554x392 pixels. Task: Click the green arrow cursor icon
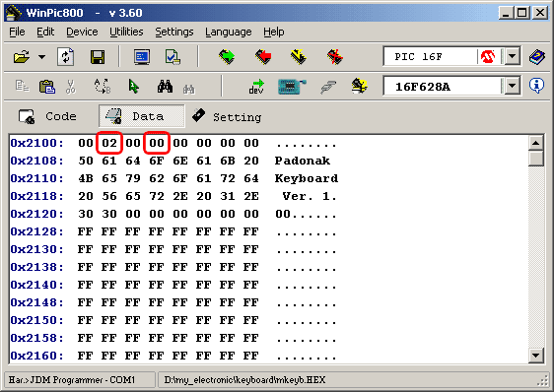pyautogui.click(x=133, y=86)
